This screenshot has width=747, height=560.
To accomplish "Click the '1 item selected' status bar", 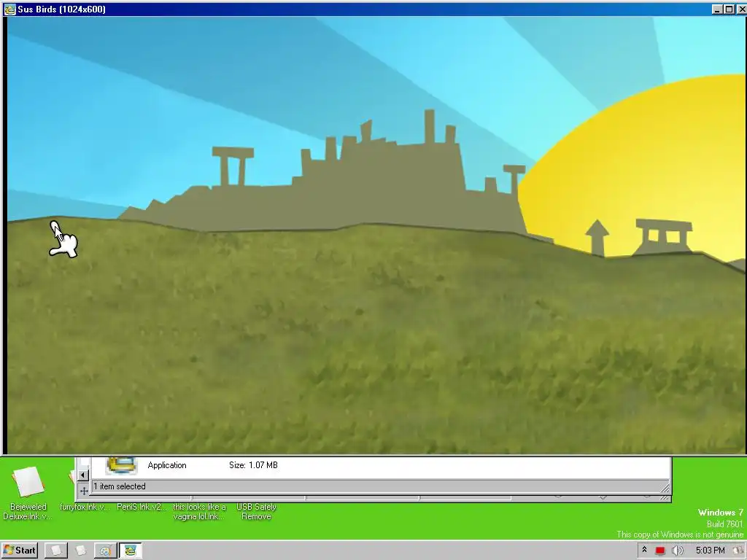I will 380,486.
